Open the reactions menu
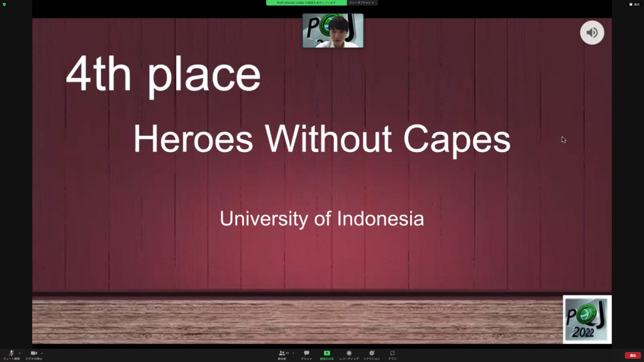Viewport: 644px width, 362px height. [371, 354]
